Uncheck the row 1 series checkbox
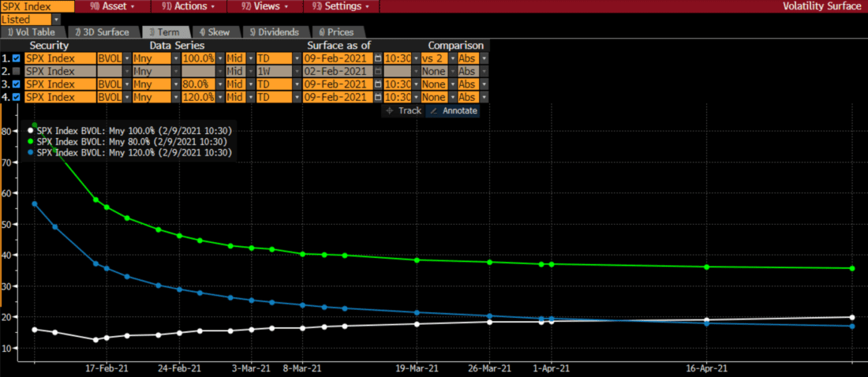 tap(17, 58)
